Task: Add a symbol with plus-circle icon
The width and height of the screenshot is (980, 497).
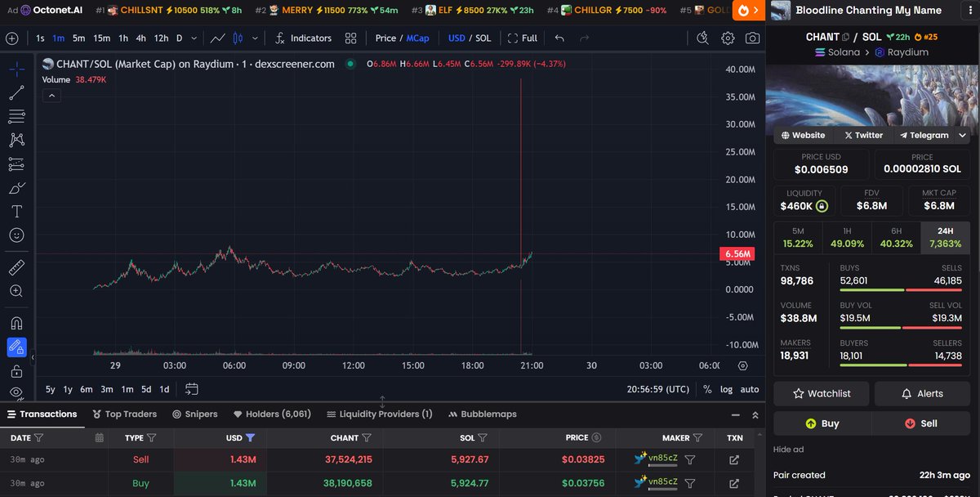Action: 11,38
